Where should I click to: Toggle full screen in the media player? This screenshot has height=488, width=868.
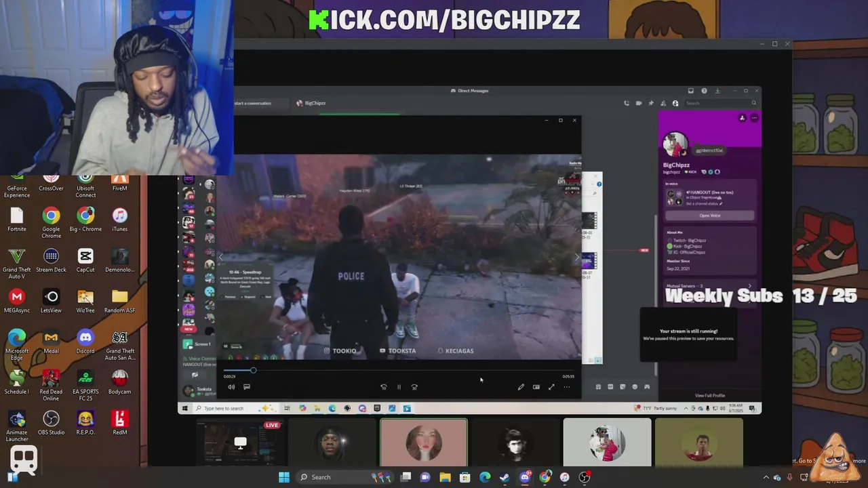click(551, 387)
